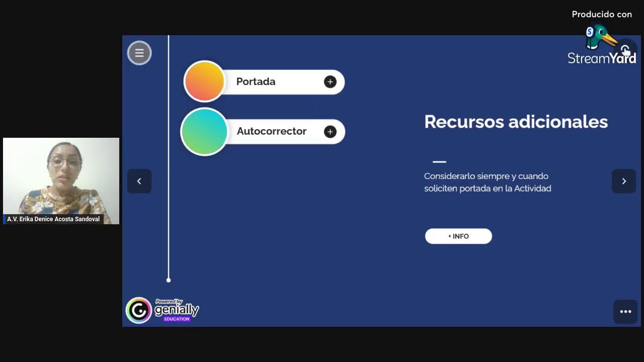Click the orange Portada circle

(x=204, y=81)
